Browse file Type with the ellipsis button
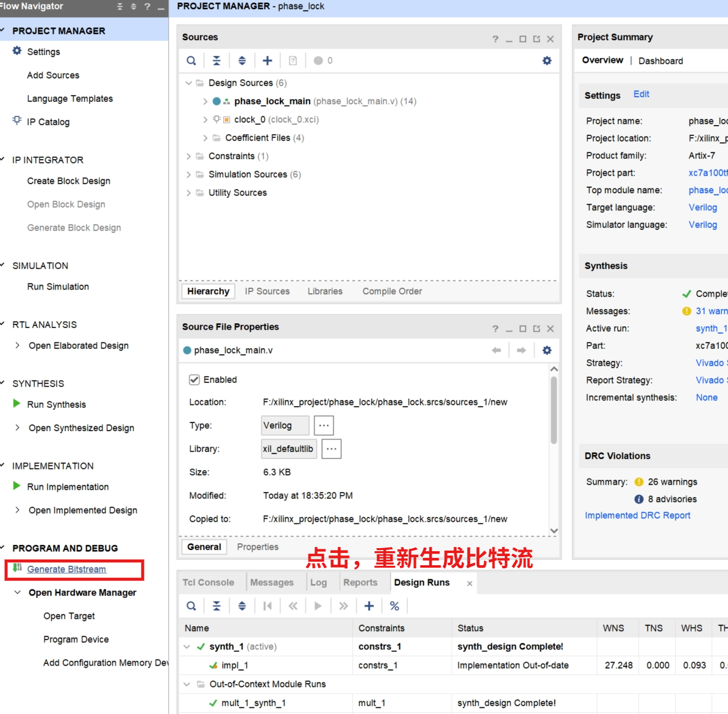 [x=324, y=425]
